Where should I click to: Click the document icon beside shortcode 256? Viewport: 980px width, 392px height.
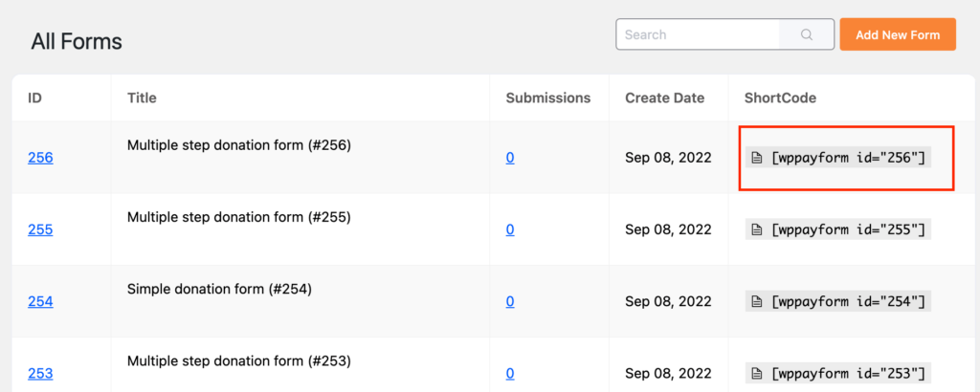point(756,158)
